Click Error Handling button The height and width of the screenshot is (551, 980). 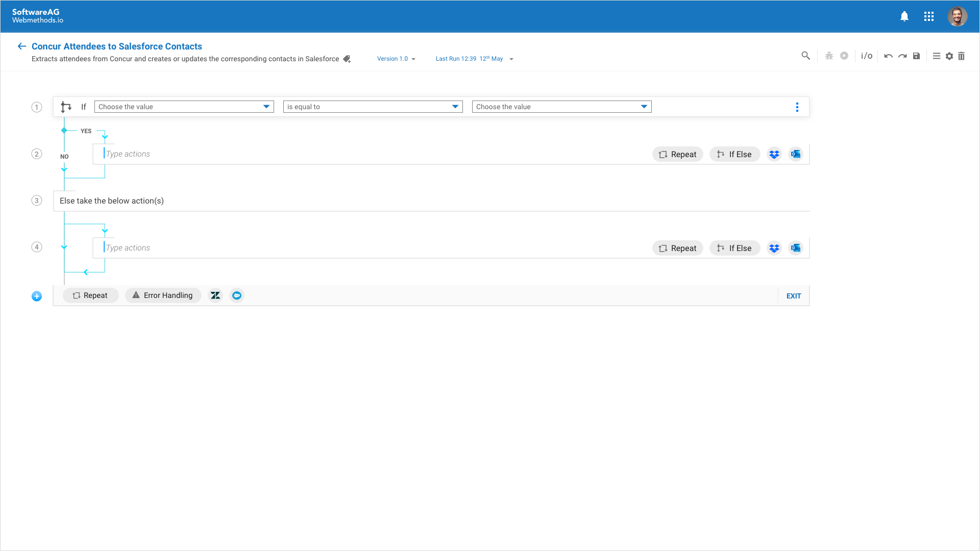point(163,295)
